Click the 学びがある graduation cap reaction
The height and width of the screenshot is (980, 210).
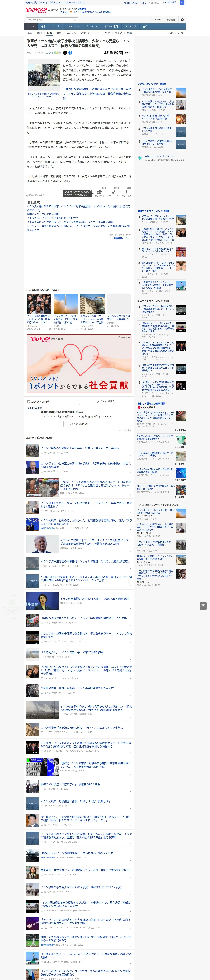pos(100,193)
